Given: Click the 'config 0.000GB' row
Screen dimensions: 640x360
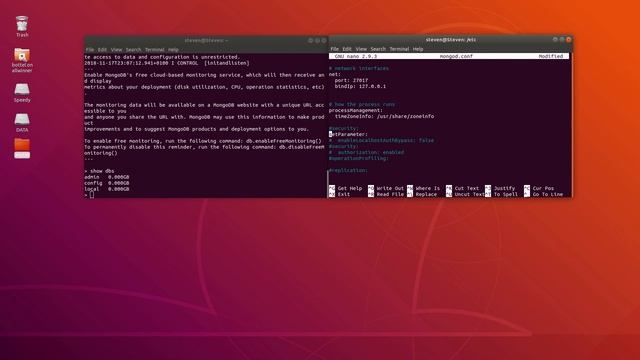Looking at the screenshot, I should (x=107, y=183).
